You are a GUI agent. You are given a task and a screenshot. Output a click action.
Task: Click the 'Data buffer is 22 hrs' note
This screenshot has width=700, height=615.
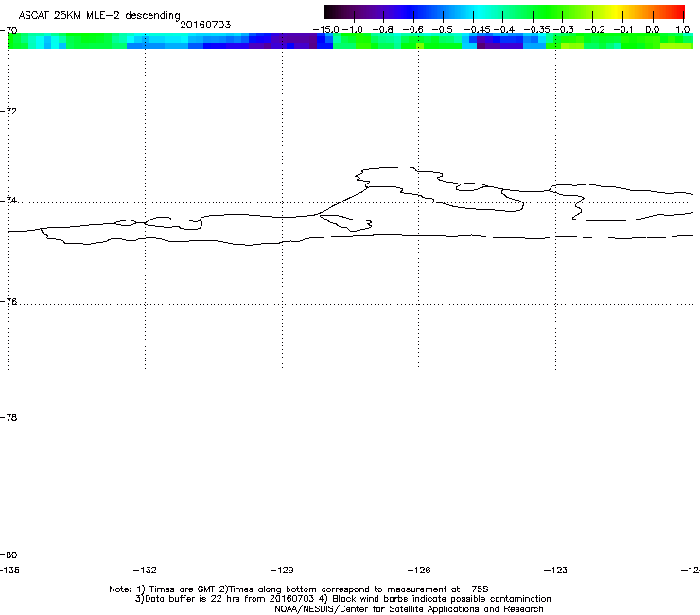(x=342, y=599)
